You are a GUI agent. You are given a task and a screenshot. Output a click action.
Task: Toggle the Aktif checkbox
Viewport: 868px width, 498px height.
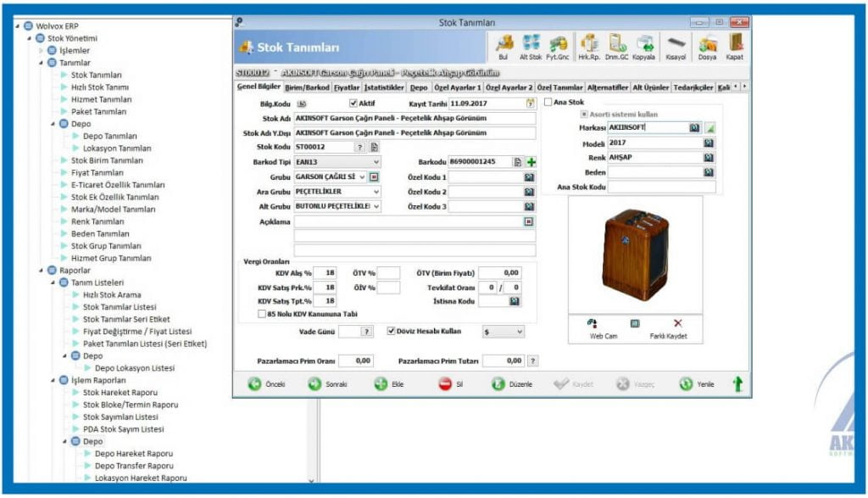pos(353,103)
